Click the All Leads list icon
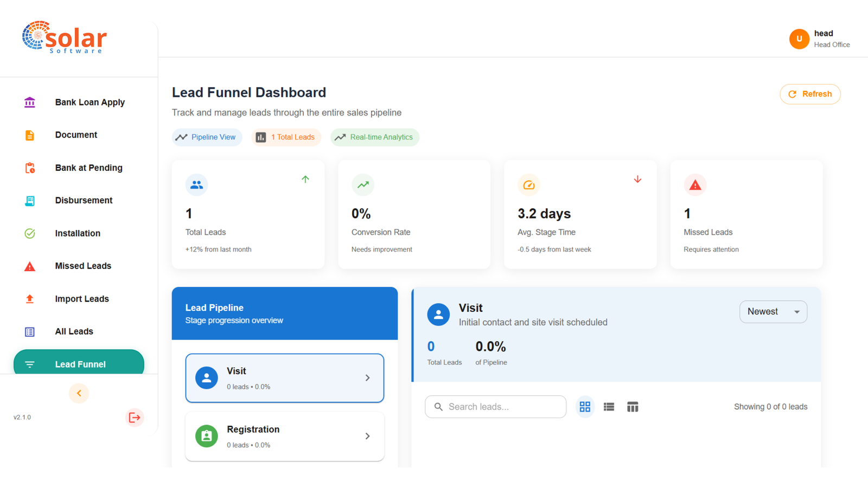Viewport: 868px width, 488px height. point(30,332)
